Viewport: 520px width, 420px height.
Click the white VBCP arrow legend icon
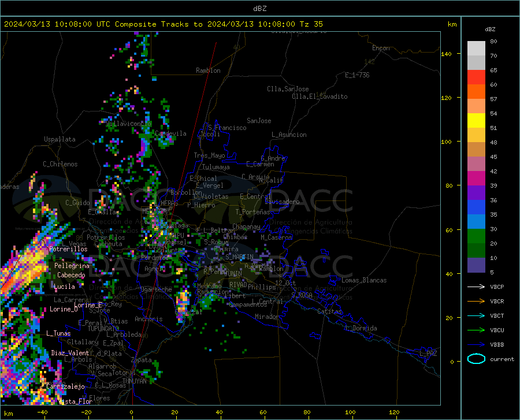[x=476, y=287]
